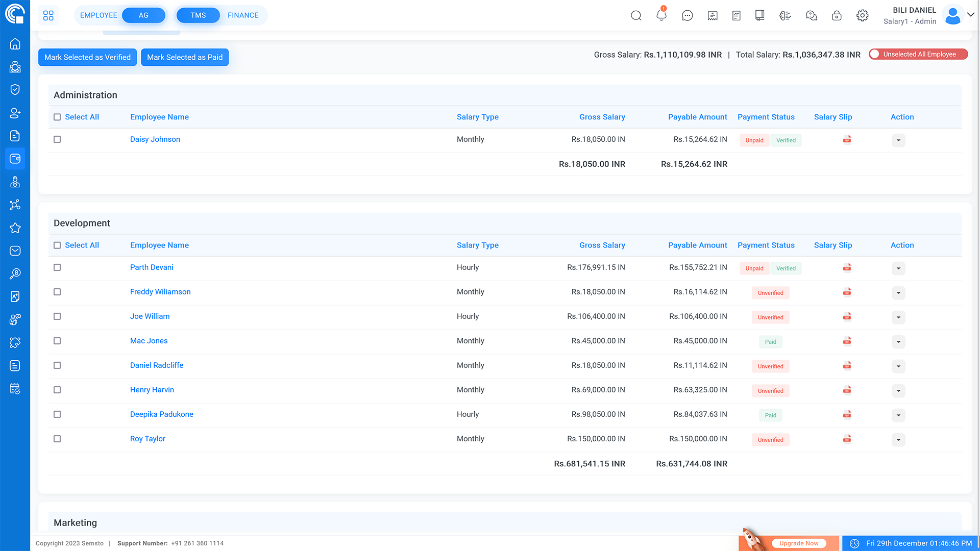
Task: Click the Unpaid status badge for Daisy Johnson
Action: point(754,140)
